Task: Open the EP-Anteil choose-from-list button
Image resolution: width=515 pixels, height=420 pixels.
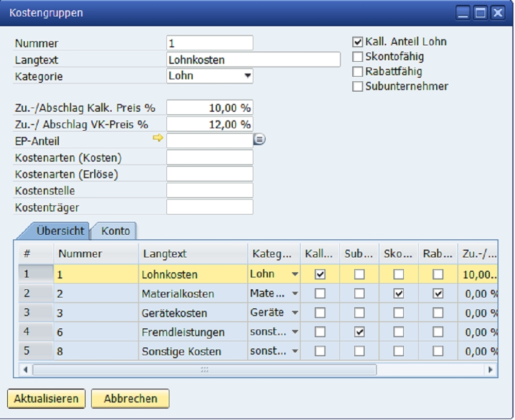Action: click(260, 139)
